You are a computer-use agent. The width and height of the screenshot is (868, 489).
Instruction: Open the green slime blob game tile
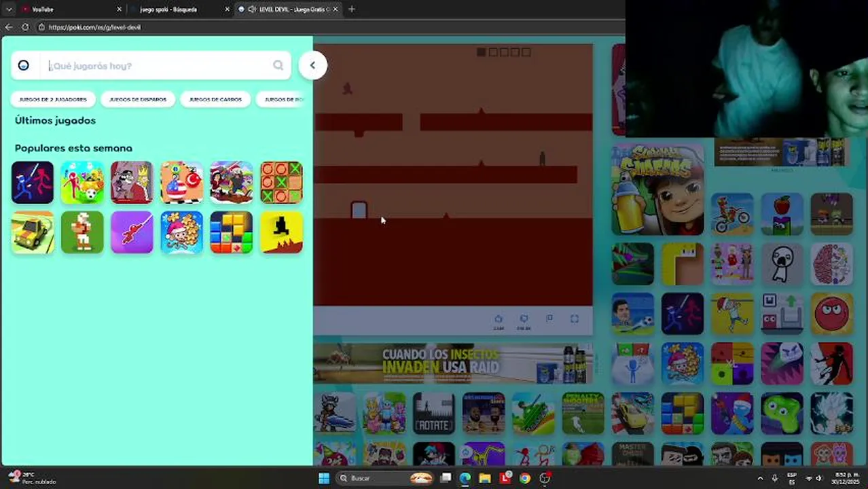(782, 413)
